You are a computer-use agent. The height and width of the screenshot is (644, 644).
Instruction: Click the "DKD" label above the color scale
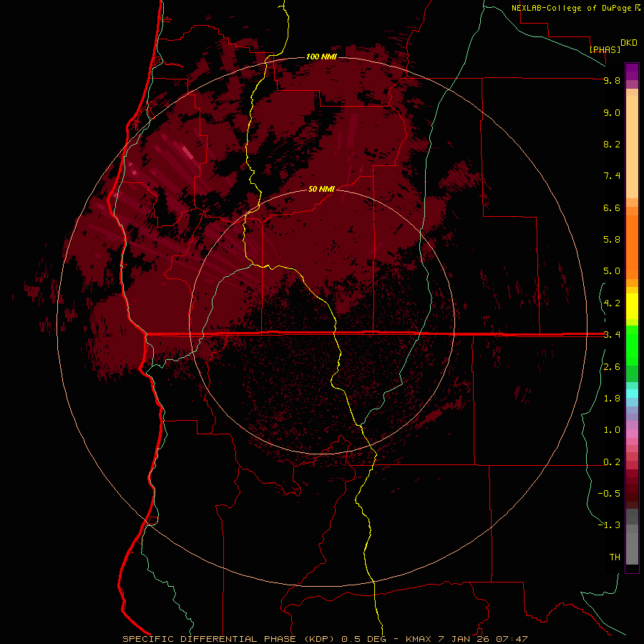pos(629,43)
